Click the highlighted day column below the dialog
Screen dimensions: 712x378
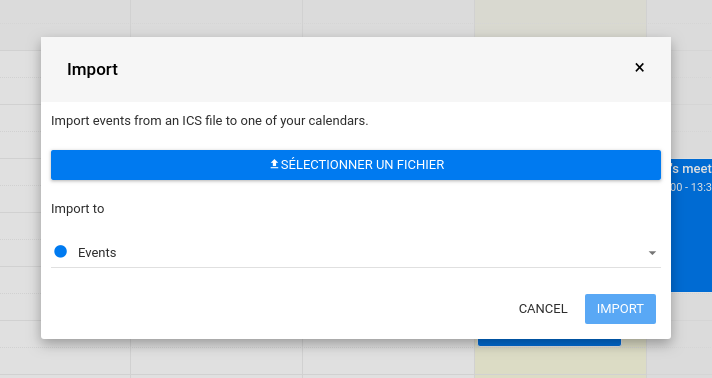point(560,362)
